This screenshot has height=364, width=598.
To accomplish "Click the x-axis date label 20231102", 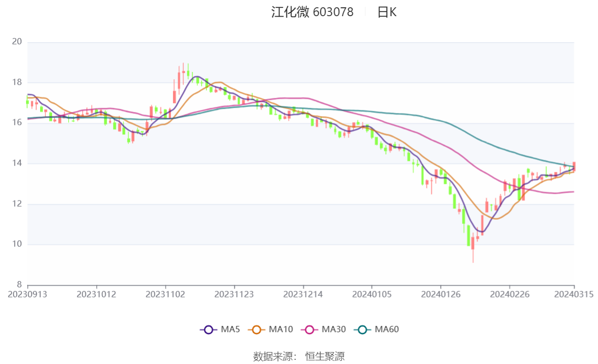I will (x=165, y=295).
